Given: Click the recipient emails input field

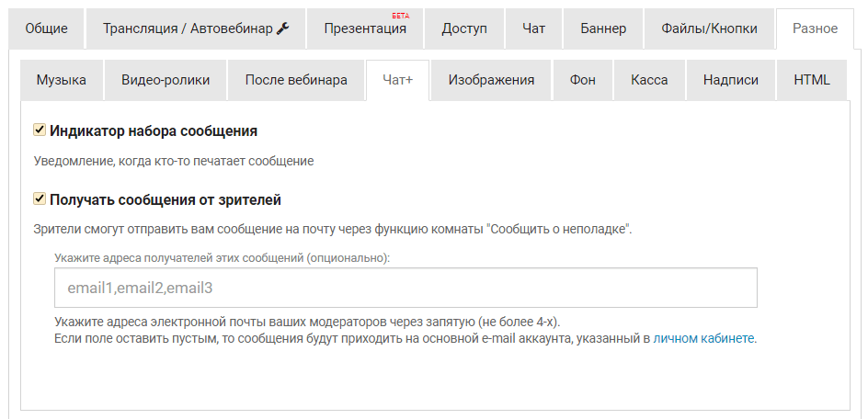Looking at the screenshot, I should tap(405, 288).
